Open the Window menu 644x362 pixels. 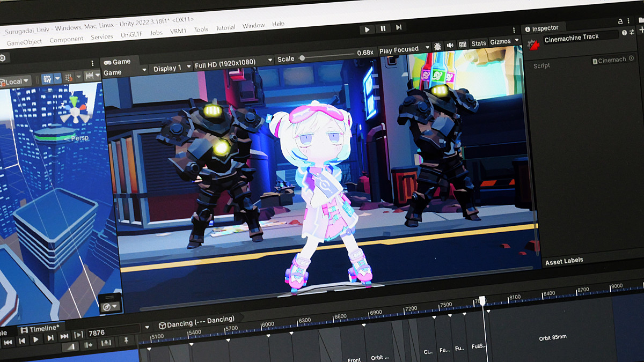(x=253, y=26)
